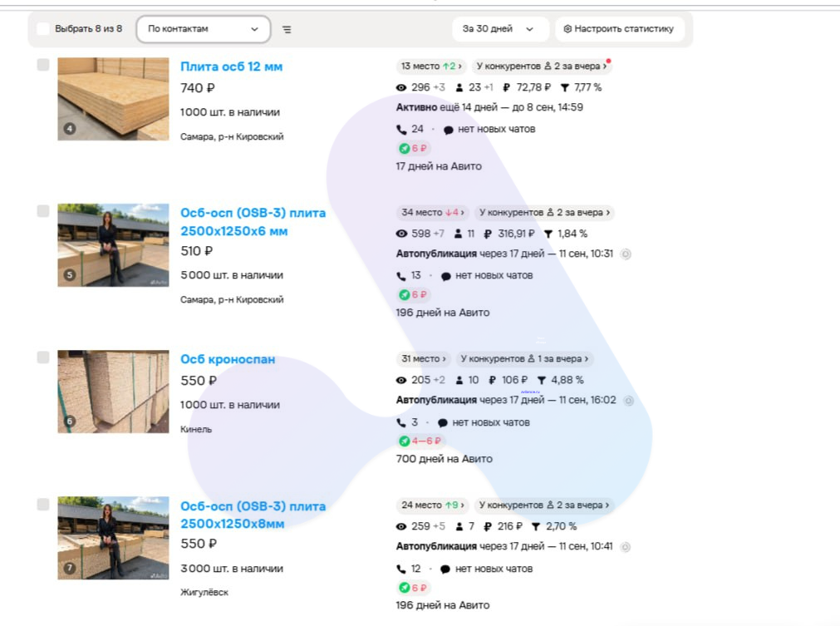The width and height of the screenshot is (840, 626).
Task: Click the Настроить статистику button
Action: coord(619,29)
